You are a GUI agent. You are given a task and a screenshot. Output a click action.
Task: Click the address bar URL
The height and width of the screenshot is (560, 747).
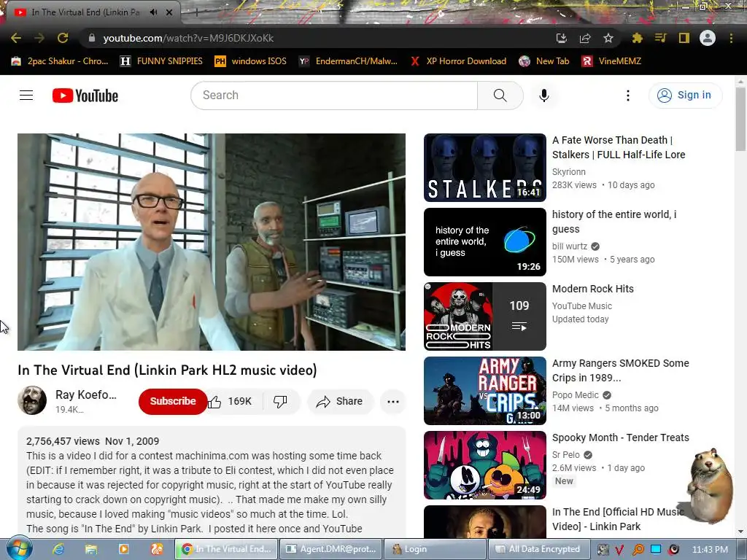pos(188,38)
